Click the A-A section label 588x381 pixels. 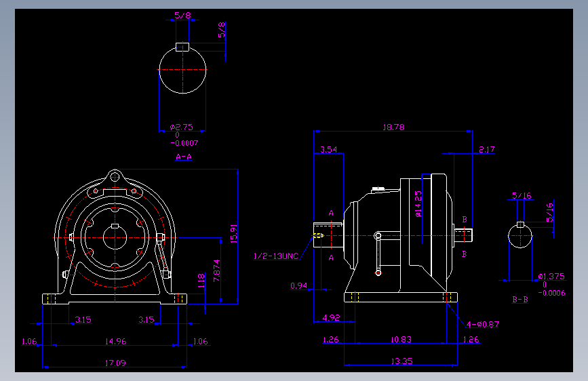[184, 157]
